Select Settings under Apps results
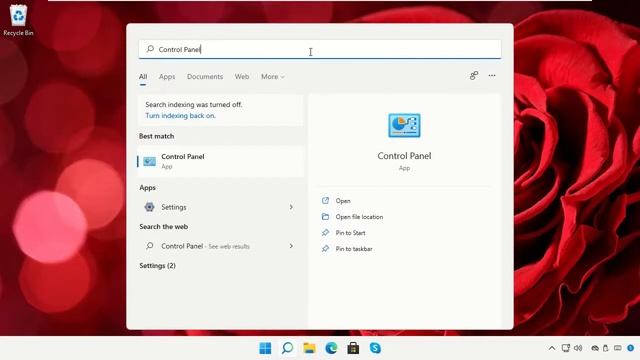The width and height of the screenshot is (640, 360). point(220,207)
